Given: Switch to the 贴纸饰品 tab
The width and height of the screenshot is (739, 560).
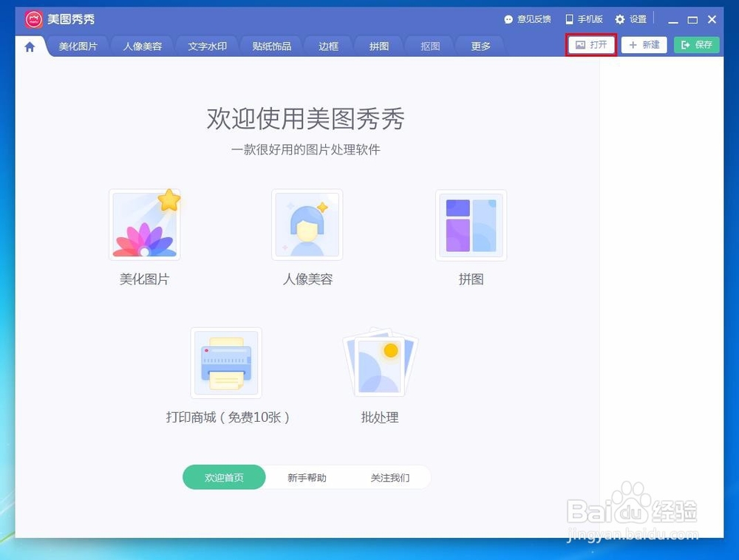Looking at the screenshot, I should coord(272,46).
